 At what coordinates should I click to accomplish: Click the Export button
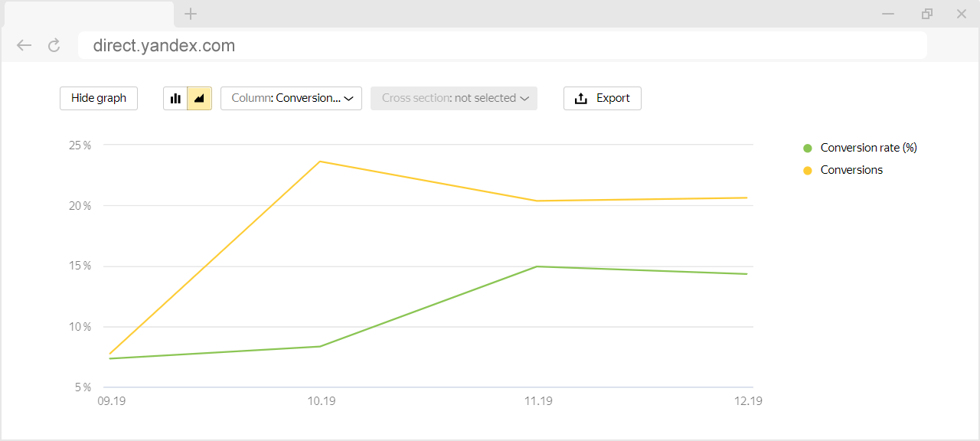pos(603,98)
